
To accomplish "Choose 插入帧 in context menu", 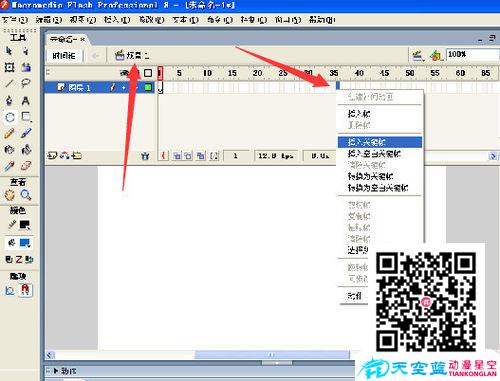I will click(x=380, y=114).
